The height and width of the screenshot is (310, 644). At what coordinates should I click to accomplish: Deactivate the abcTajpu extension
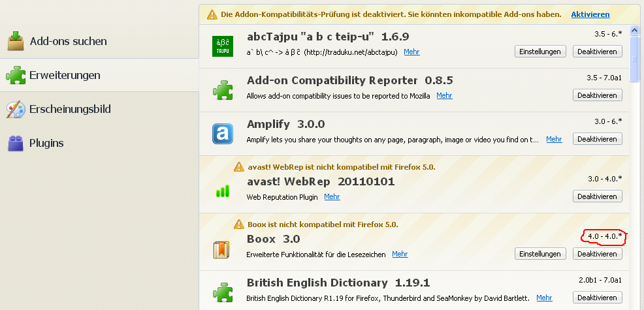coord(597,52)
